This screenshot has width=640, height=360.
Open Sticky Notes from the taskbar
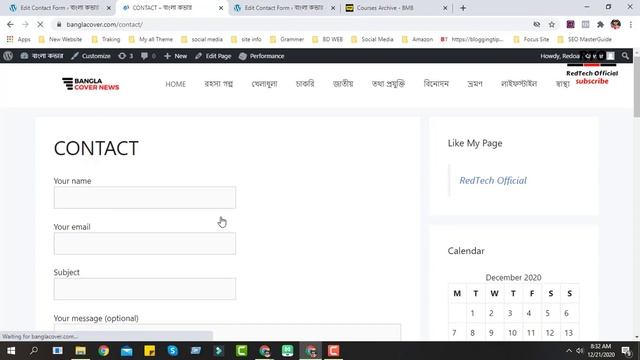click(150, 351)
